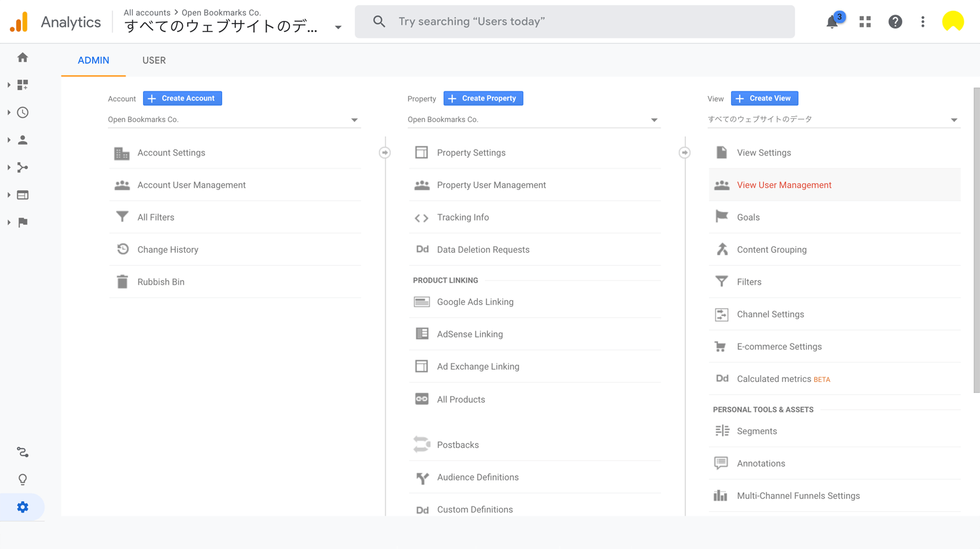Open the Acquisition branching icon in the sidebar
980x549 pixels.
[x=23, y=167]
